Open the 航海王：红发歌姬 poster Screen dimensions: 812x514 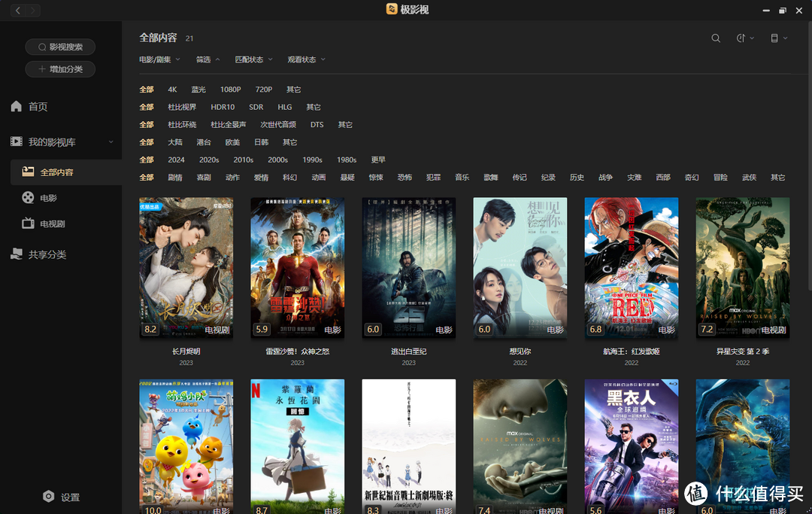[632, 268]
